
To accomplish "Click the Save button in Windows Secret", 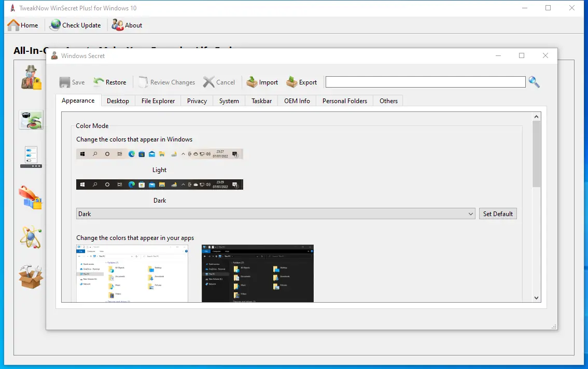I will 72,82.
